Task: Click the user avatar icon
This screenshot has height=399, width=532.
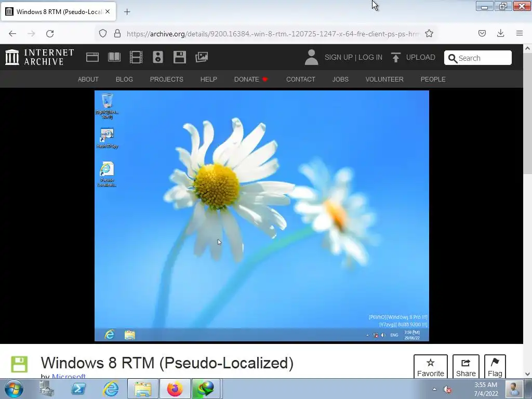Action: [x=311, y=57]
